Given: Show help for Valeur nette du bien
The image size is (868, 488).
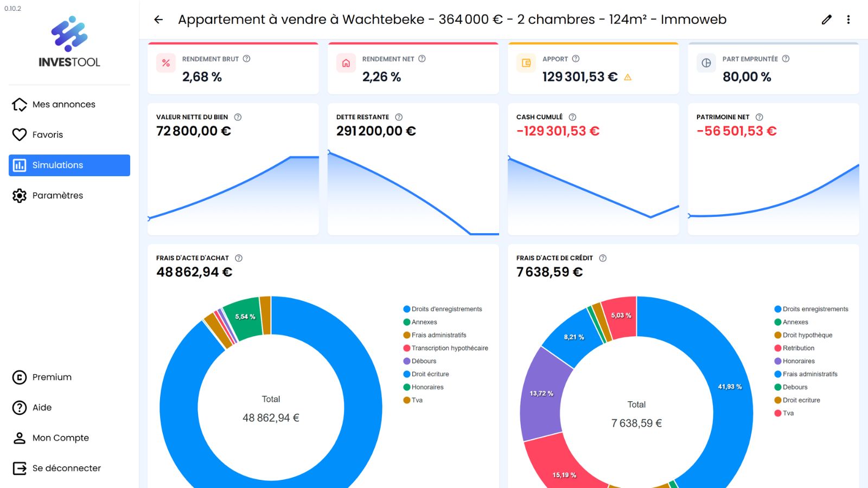Looking at the screenshot, I should click(x=238, y=117).
